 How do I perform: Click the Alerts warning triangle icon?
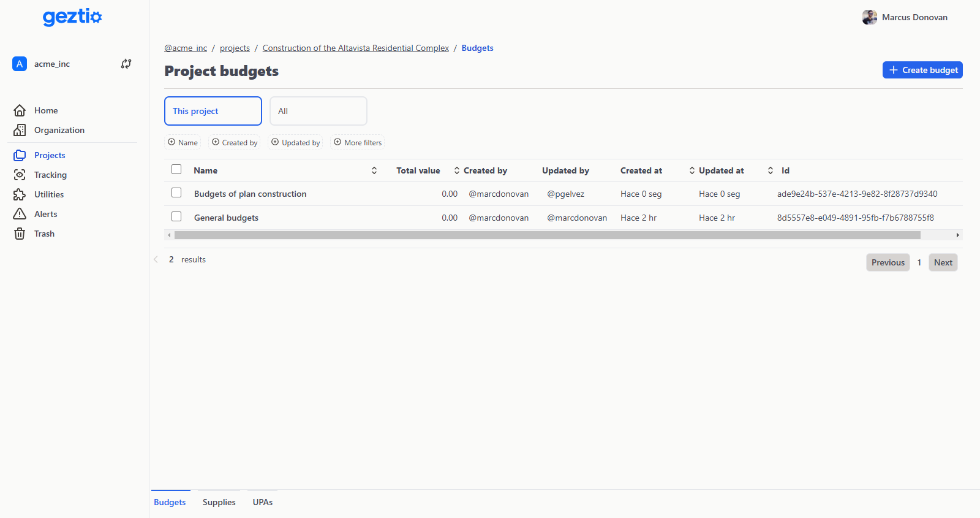click(20, 214)
